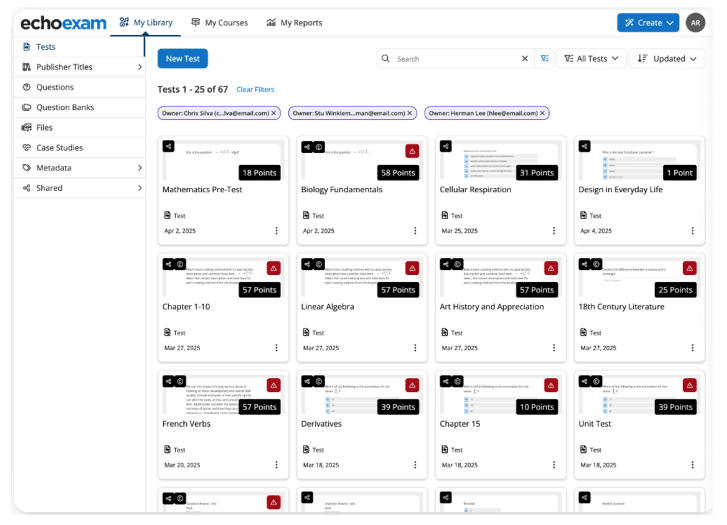Select Files in the sidebar
The image size is (727, 525).
click(x=79, y=128)
